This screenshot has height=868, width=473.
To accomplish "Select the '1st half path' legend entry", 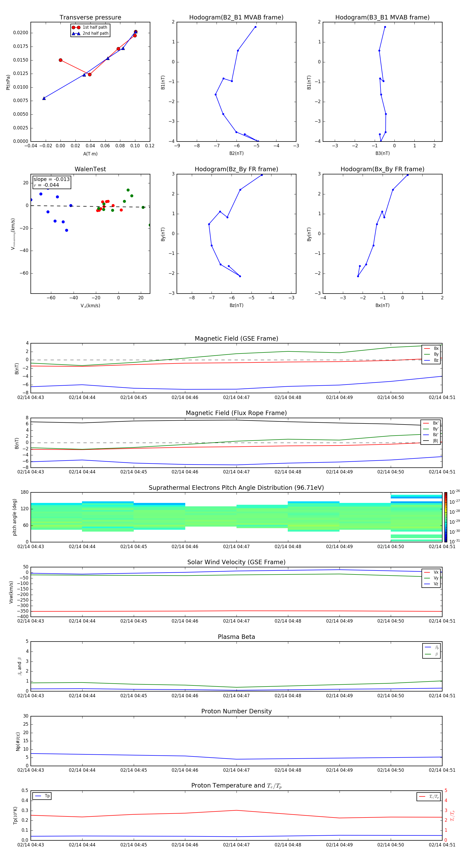I will [x=90, y=27].
